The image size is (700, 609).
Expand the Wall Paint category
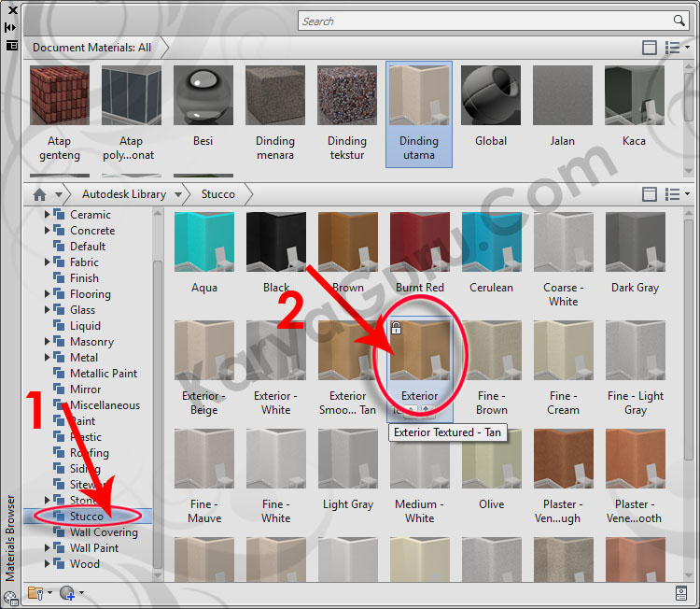point(48,548)
